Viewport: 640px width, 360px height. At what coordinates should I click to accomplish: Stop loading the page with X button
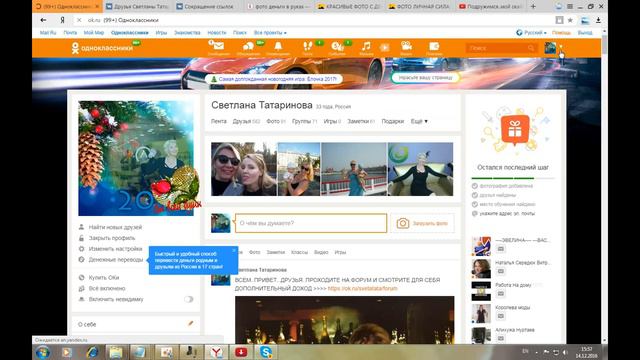pyautogui.click(x=79, y=20)
